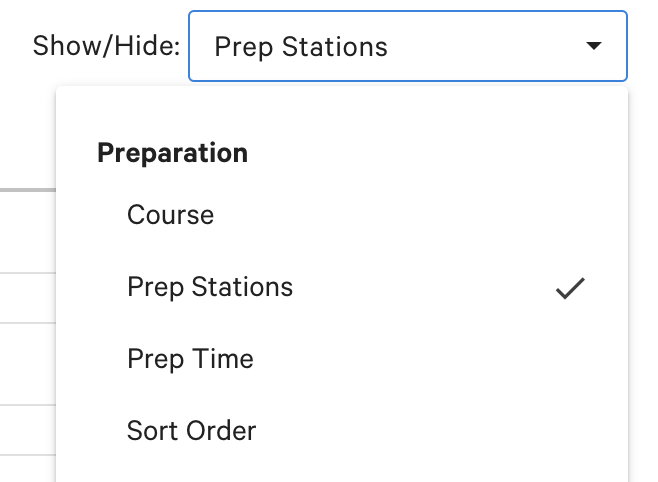Viewport: 658px width, 482px height.
Task: Select the Sort Order option
Action: point(191,431)
